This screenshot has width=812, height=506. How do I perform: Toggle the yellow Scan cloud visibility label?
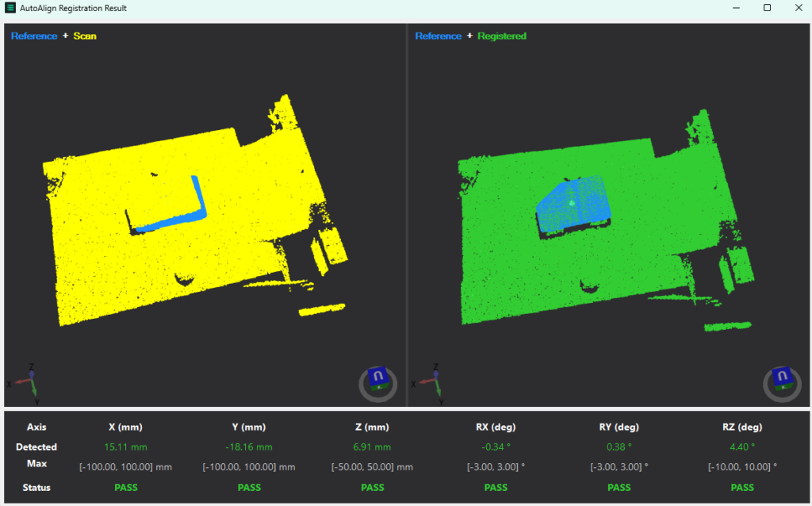85,36
